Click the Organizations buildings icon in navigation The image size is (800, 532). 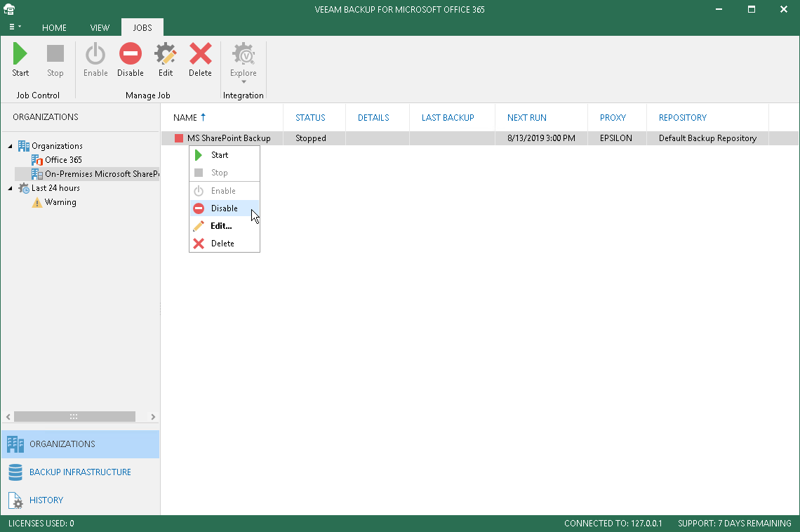click(15, 444)
